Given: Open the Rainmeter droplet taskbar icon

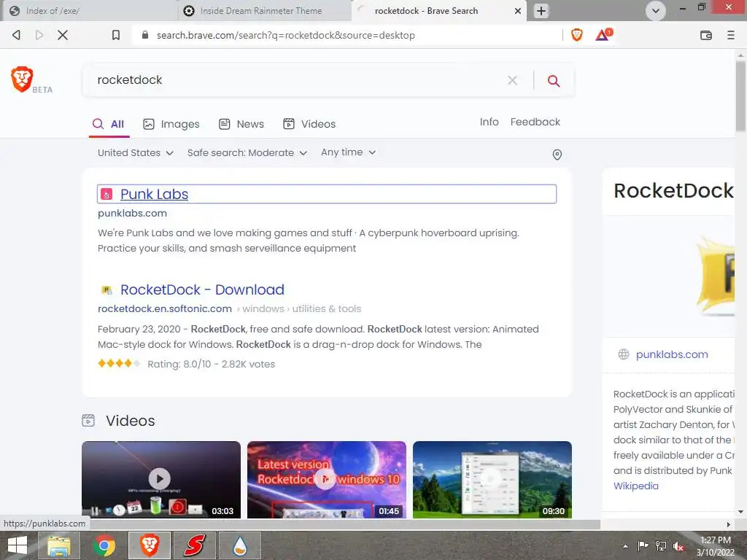Looking at the screenshot, I should pos(240,545).
